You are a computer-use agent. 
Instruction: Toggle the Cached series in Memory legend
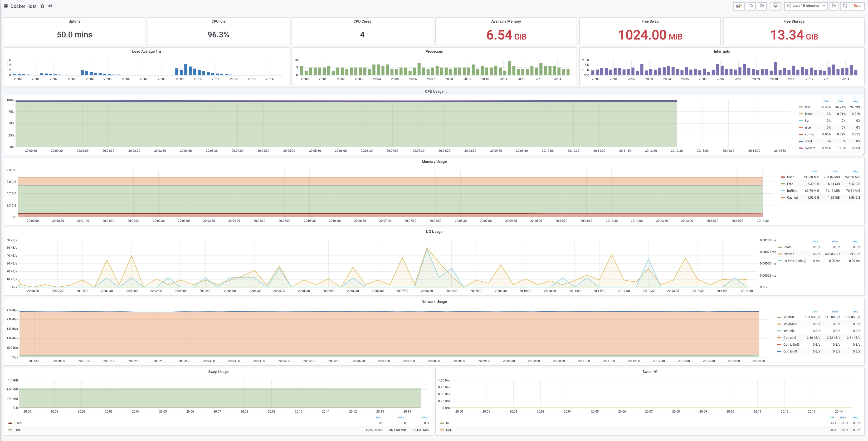click(792, 197)
